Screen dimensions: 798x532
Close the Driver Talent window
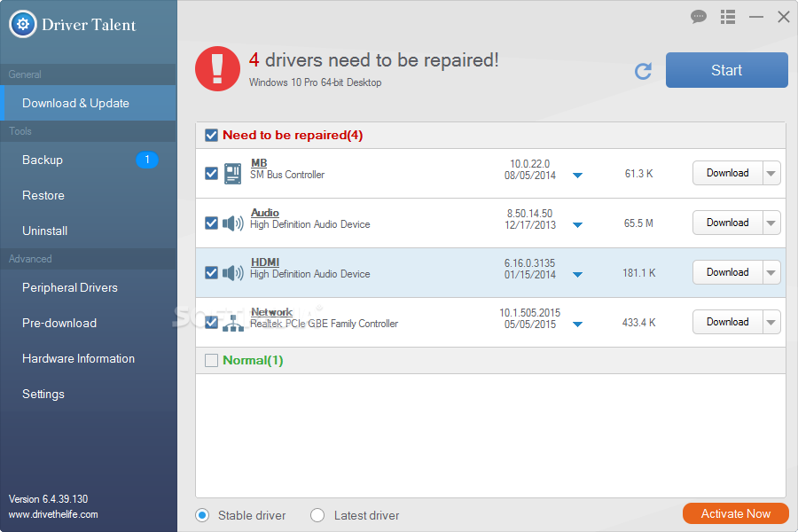pos(784,17)
